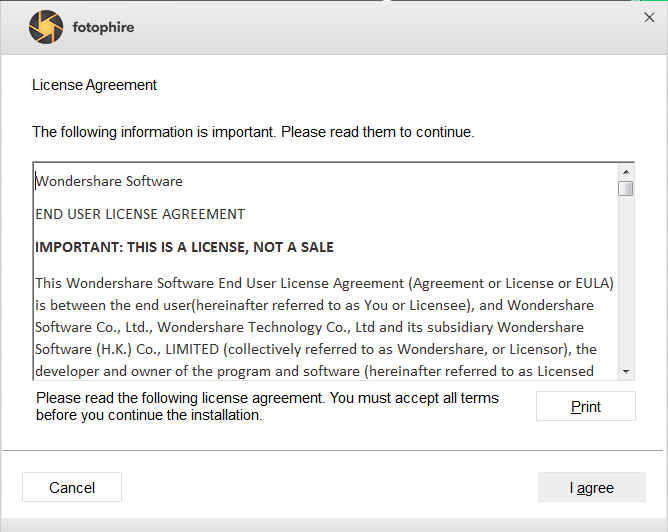Click the License Agreement heading
The image size is (668, 532).
point(95,85)
